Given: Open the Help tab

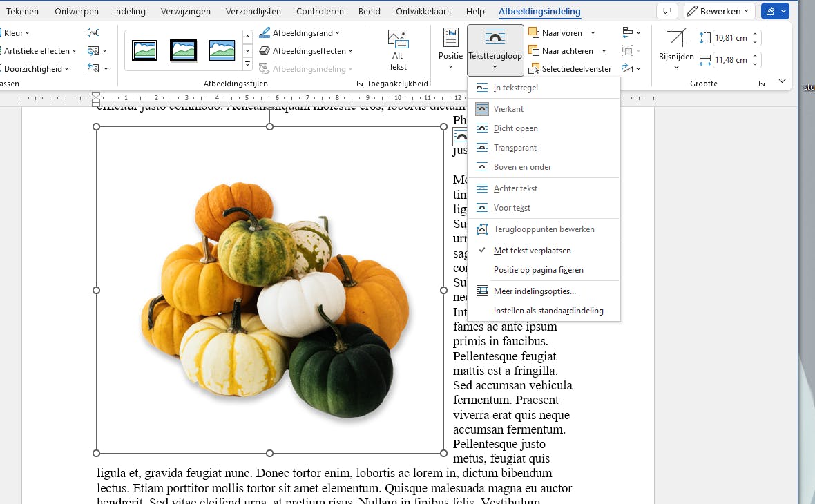Looking at the screenshot, I should 475,11.
